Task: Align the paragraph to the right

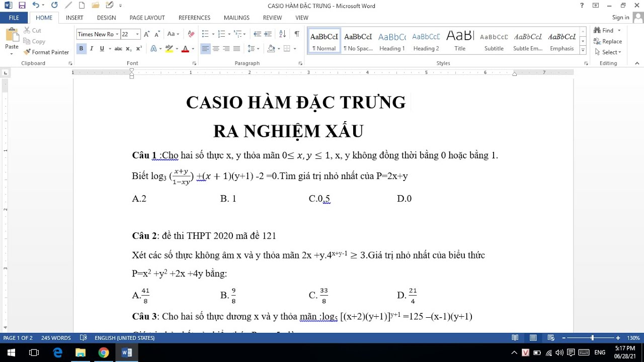Action: [226, 49]
